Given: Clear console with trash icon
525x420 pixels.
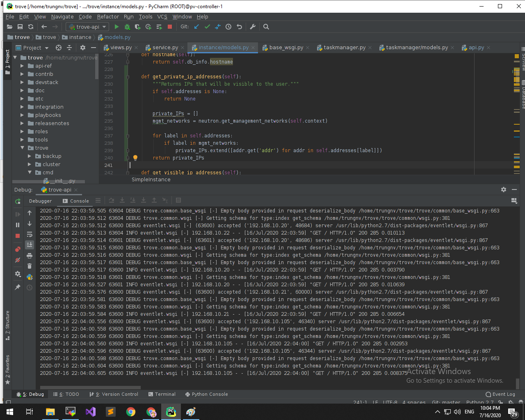Looking at the screenshot, I should point(30,266).
